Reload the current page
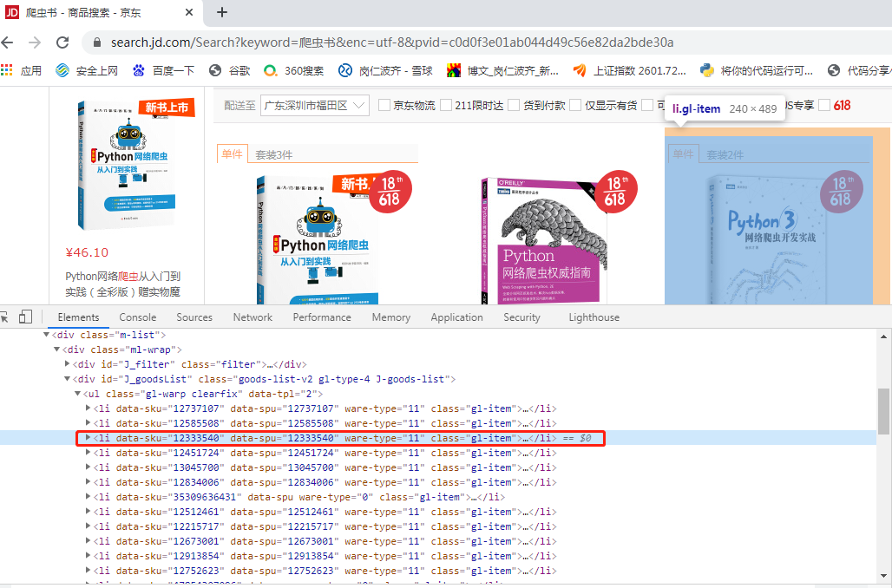Screen dimensions: 892x588 click(62, 42)
